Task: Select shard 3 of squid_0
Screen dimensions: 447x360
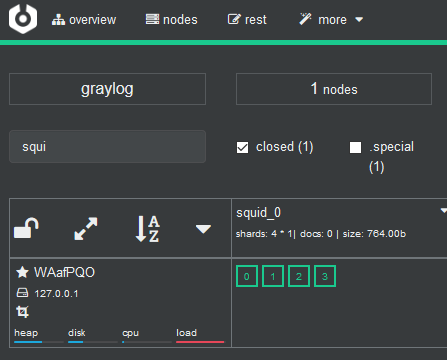Action: tap(325, 276)
